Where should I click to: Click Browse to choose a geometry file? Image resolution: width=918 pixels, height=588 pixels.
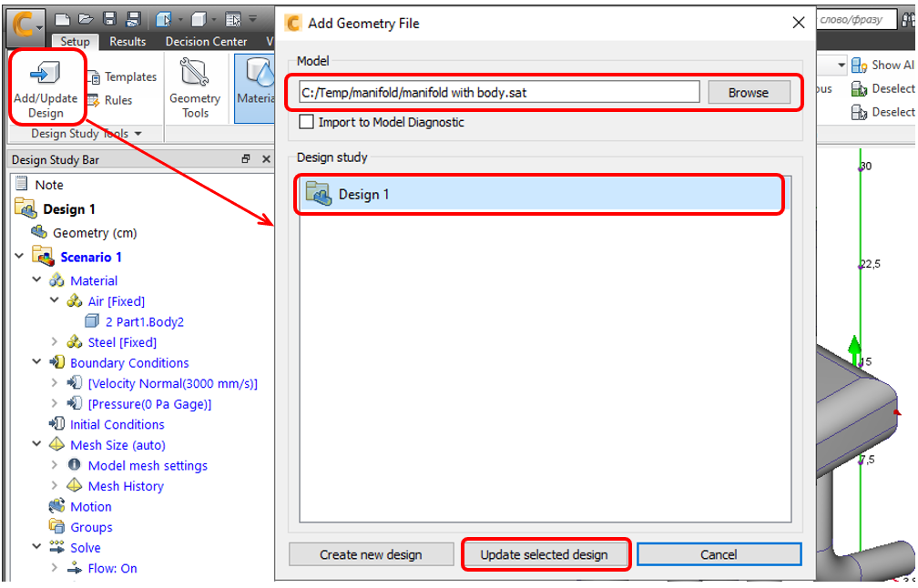point(749,93)
